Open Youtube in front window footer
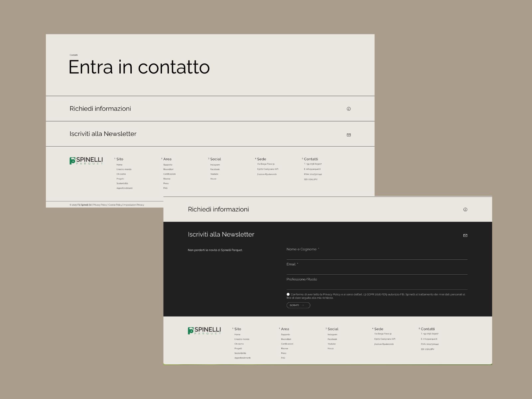 (x=332, y=344)
